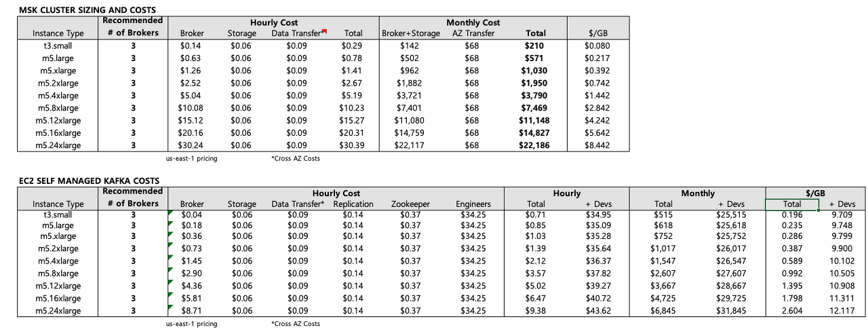Click the red comment indicator on Data Transfer
This screenshot has width=868, height=332.
pos(325,31)
